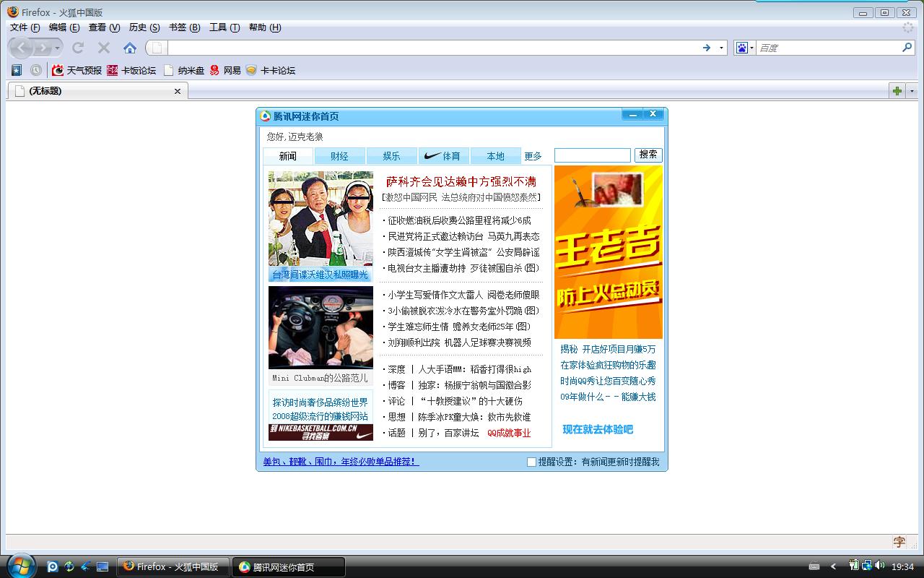Screen dimensions: 924x578
Task: Click the 字 icon in status bar
Action: point(899,542)
